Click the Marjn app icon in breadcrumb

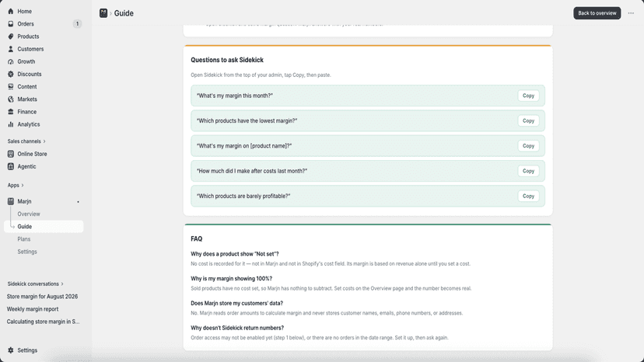[x=103, y=13]
